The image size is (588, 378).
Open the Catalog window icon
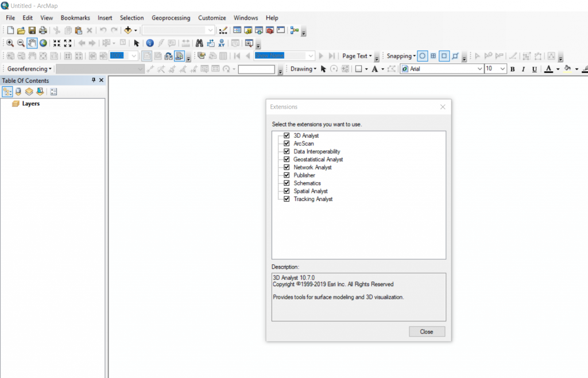click(248, 30)
